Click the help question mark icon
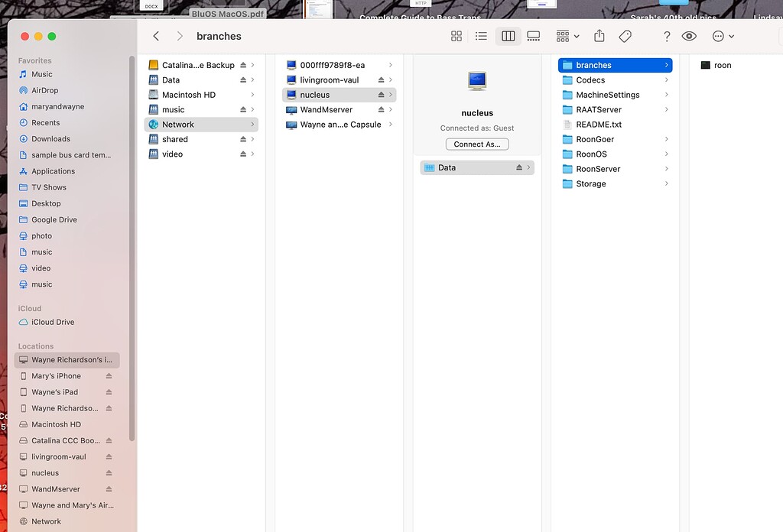The width and height of the screenshot is (783, 532). [x=667, y=36]
